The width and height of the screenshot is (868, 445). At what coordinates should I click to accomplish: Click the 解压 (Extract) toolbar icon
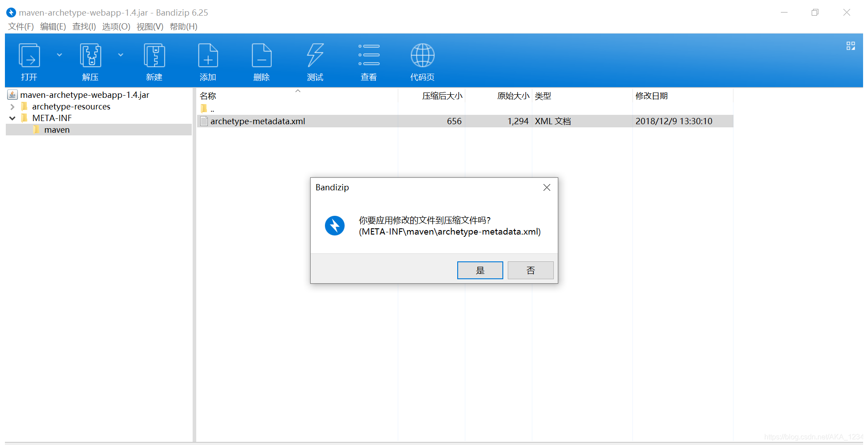pos(90,55)
